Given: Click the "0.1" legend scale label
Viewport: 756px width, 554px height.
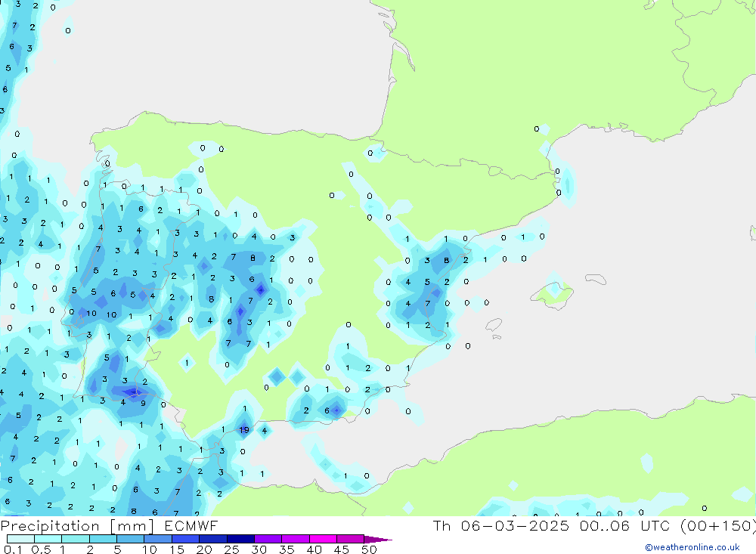Looking at the screenshot, I should (x=13, y=549).
